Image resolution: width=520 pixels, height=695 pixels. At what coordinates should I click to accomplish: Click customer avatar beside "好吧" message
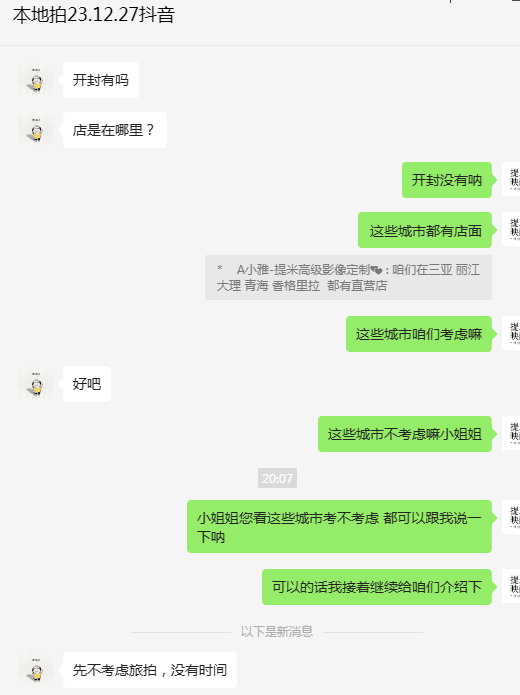click(x=36, y=383)
